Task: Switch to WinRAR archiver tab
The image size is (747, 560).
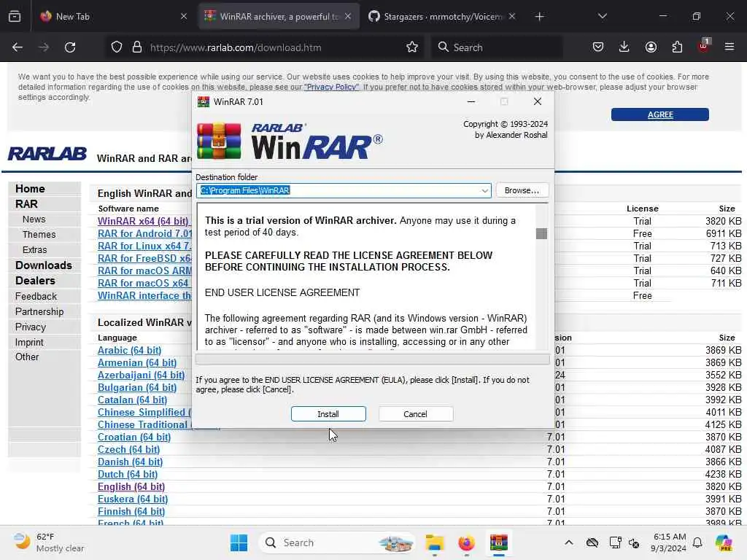Action: click(x=279, y=16)
